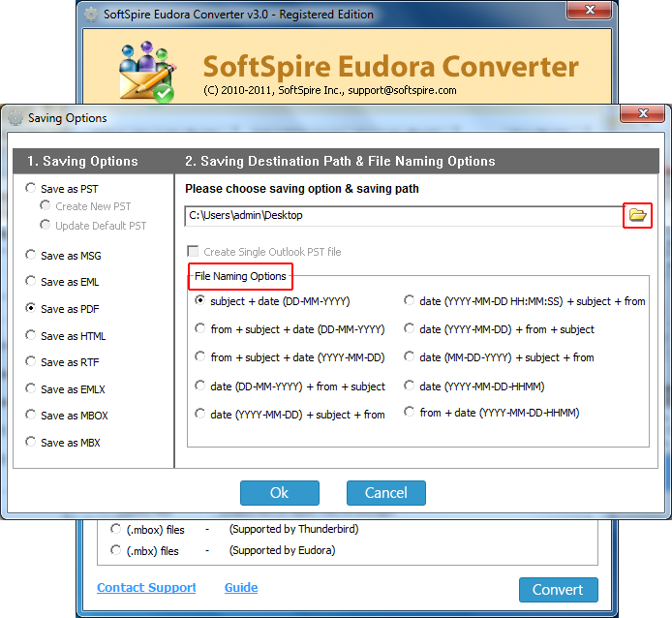The image size is (672, 618).
Task: Select date (YYYY-MM-DD) + subject + from naming
Action: point(199,415)
